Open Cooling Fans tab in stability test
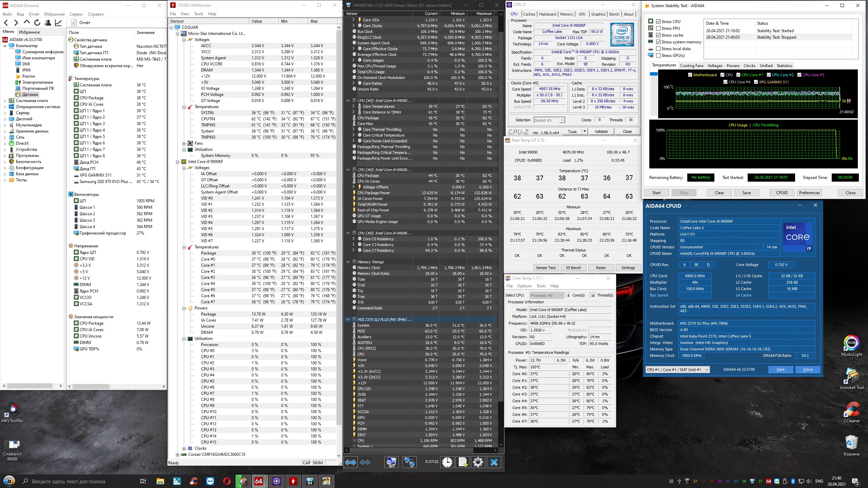Image resolution: width=868 pixels, height=488 pixels. tap(692, 66)
